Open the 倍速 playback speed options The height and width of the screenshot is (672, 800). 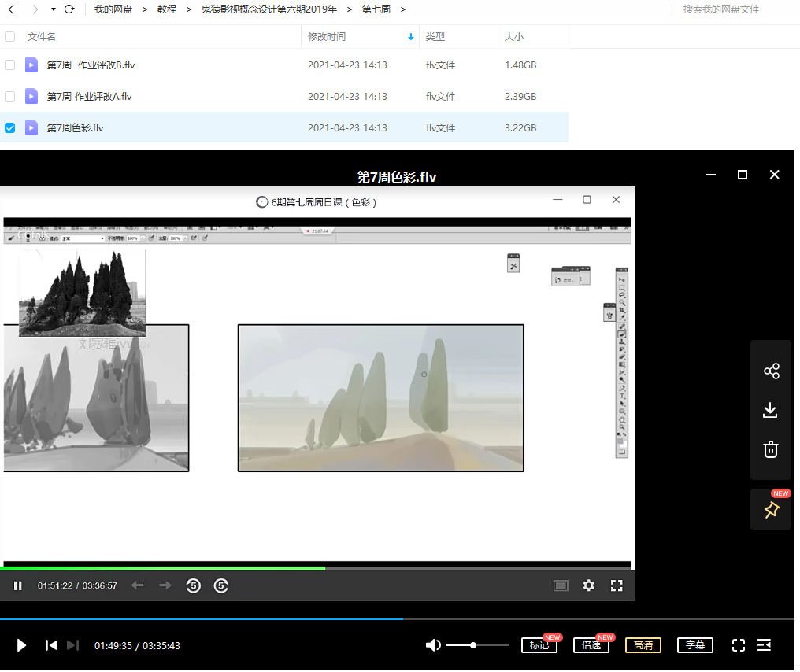tap(591, 645)
